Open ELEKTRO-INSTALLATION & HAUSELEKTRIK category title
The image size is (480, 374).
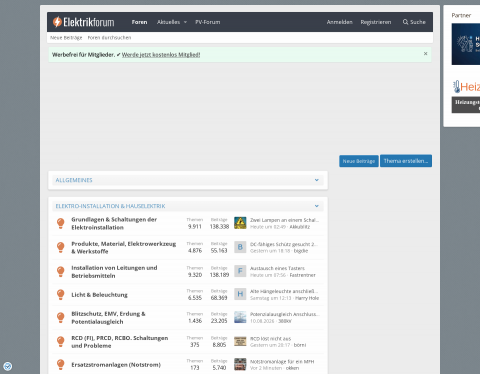click(x=110, y=206)
